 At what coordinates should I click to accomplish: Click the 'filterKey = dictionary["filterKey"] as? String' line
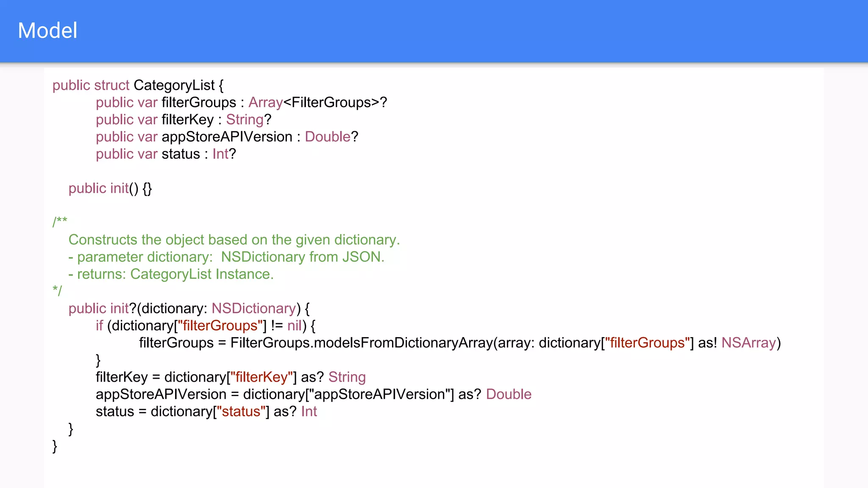point(231,377)
